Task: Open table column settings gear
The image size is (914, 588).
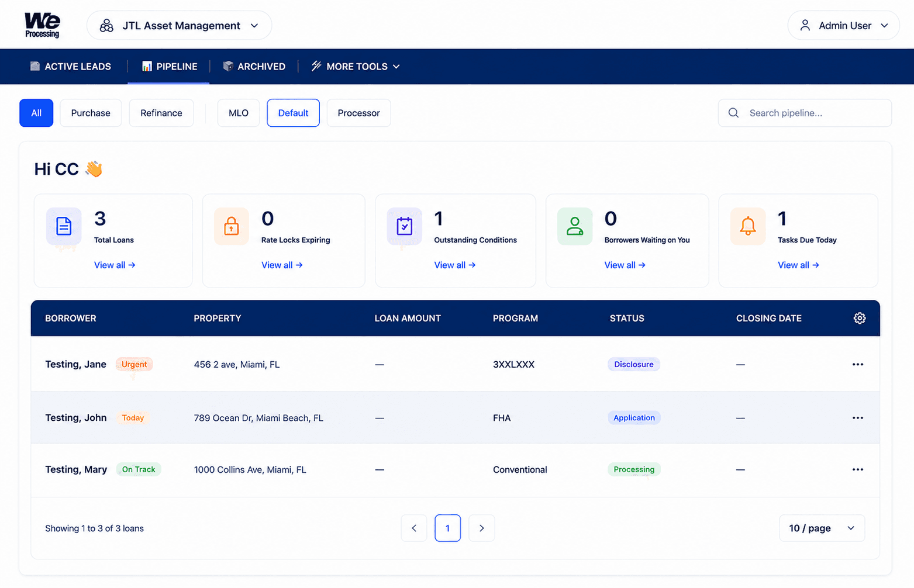Action: tap(860, 318)
